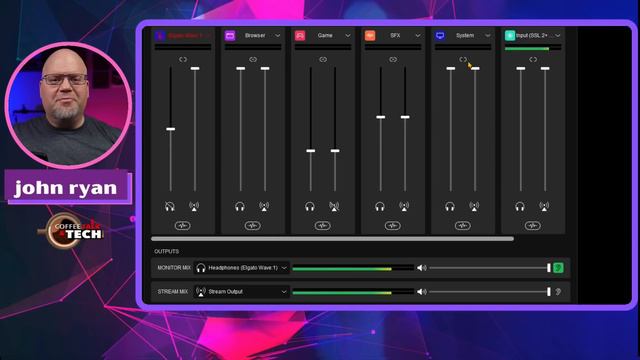Click the orange SFX channel icon

pyautogui.click(x=370, y=36)
